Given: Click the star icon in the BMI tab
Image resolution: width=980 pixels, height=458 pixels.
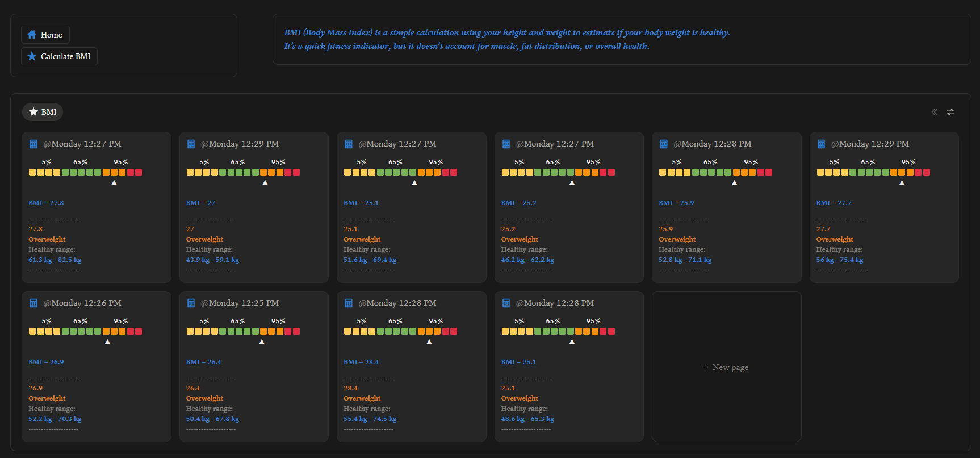Looking at the screenshot, I should click(33, 112).
